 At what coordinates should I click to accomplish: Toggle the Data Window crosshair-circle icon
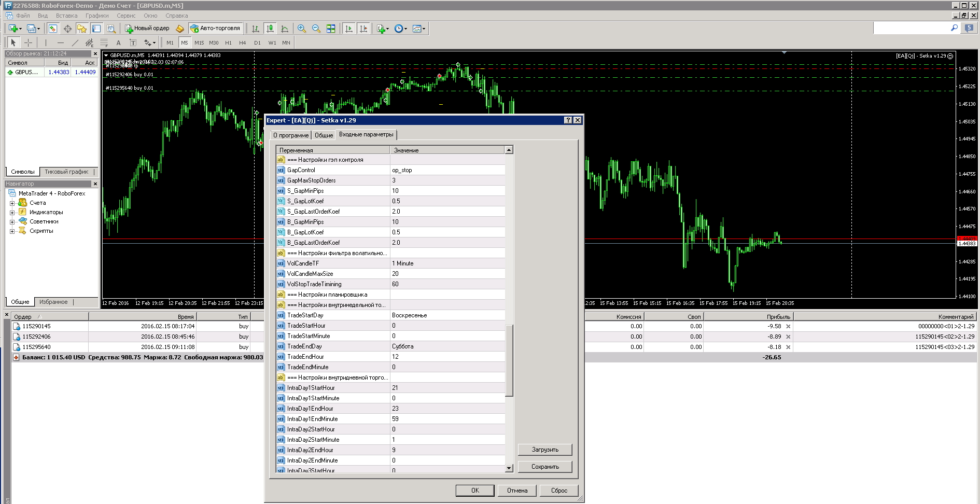click(67, 29)
